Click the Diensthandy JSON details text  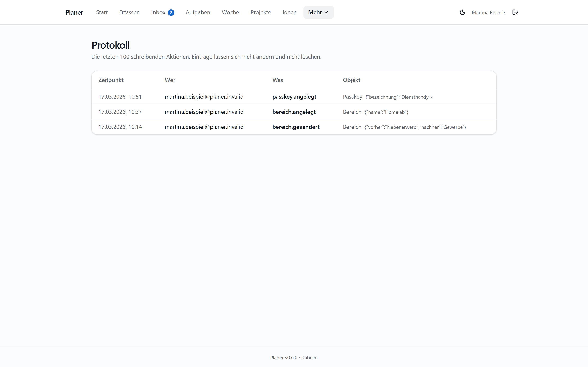pos(399,97)
